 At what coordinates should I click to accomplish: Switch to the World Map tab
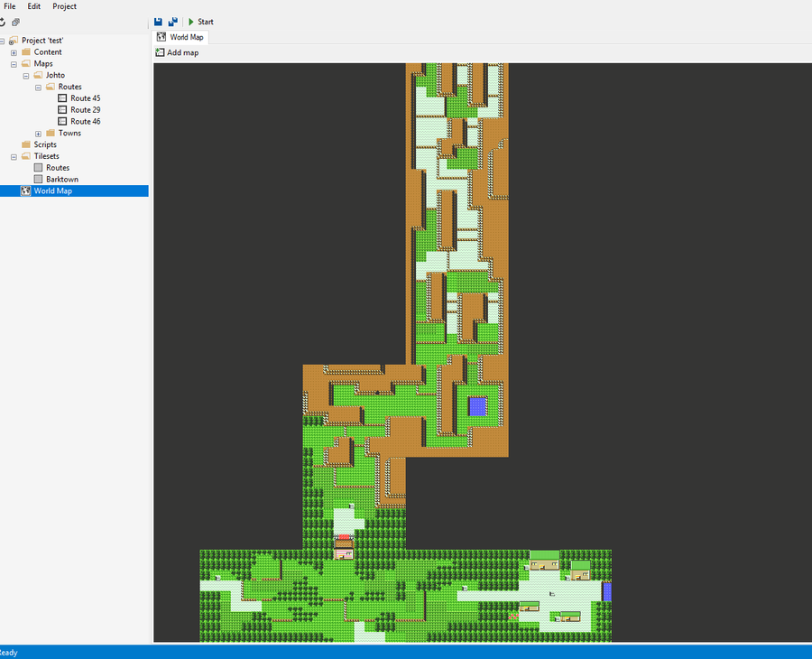(180, 37)
